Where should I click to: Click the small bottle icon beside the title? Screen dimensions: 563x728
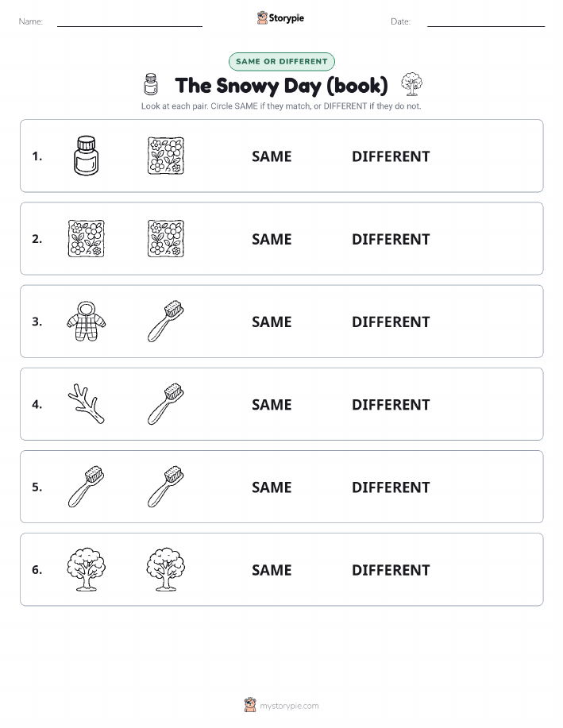151,84
